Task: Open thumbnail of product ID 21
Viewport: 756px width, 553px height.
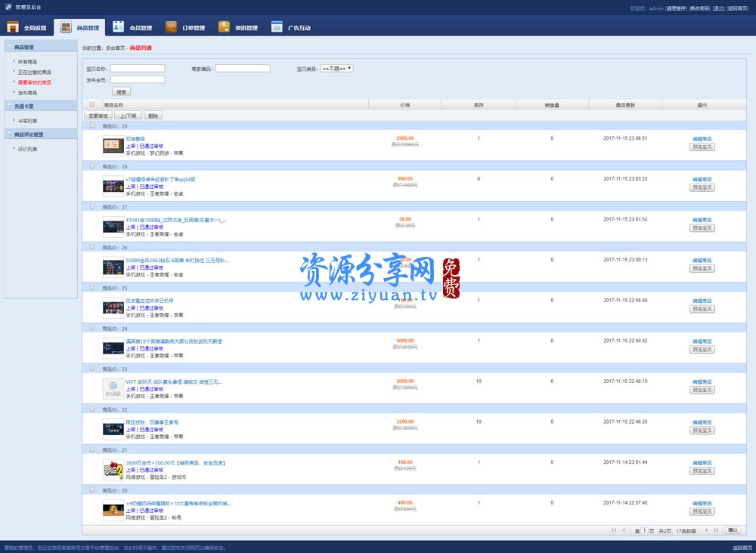Action: [113, 470]
